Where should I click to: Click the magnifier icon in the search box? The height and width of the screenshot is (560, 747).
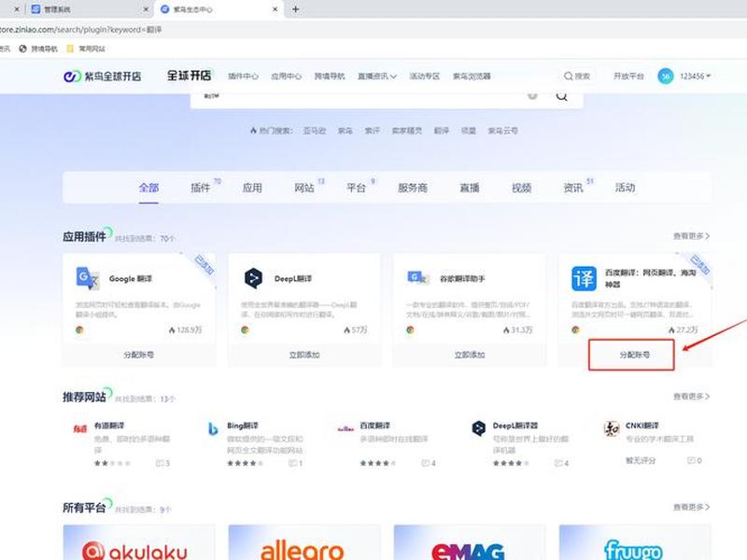click(x=562, y=96)
